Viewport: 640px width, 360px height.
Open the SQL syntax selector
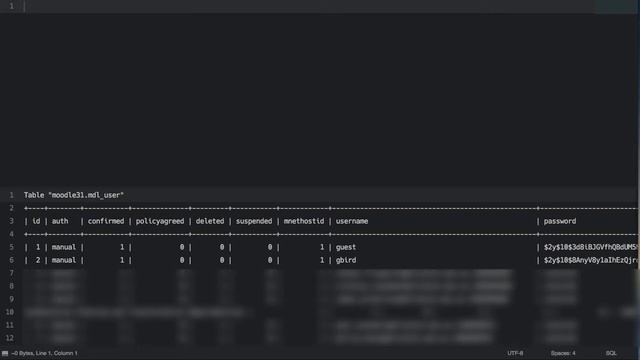pos(611,353)
